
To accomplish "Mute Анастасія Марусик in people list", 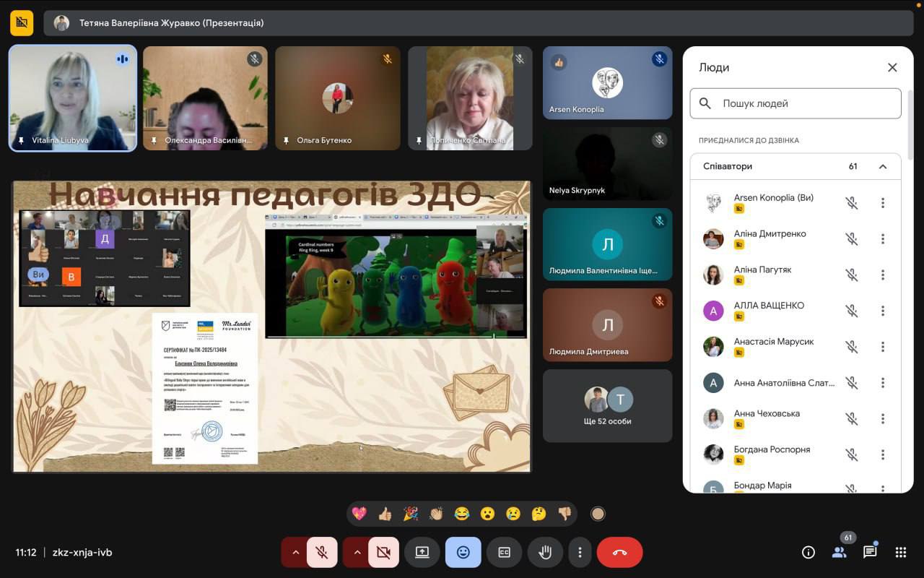I will pyautogui.click(x=852, y=347).
